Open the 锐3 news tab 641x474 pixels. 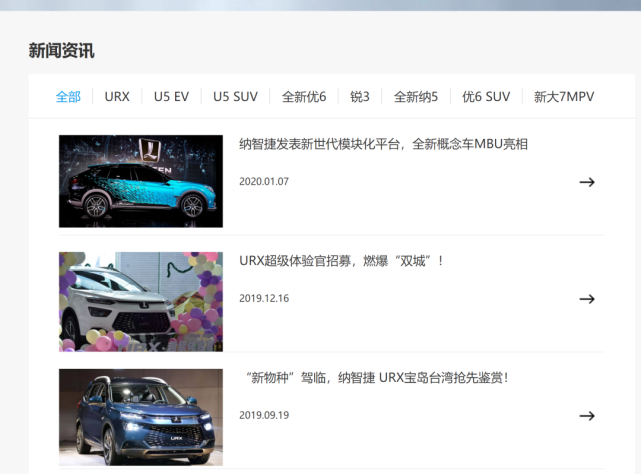tap(360, 97)
